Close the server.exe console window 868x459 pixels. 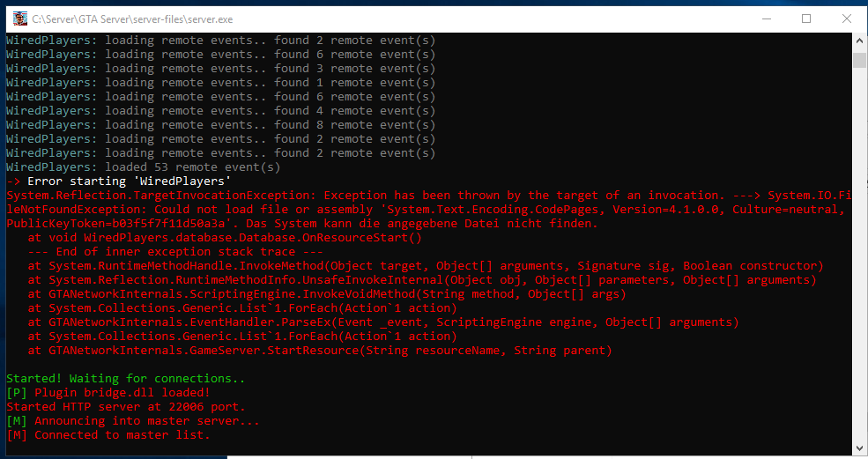(x=846, y=18)
